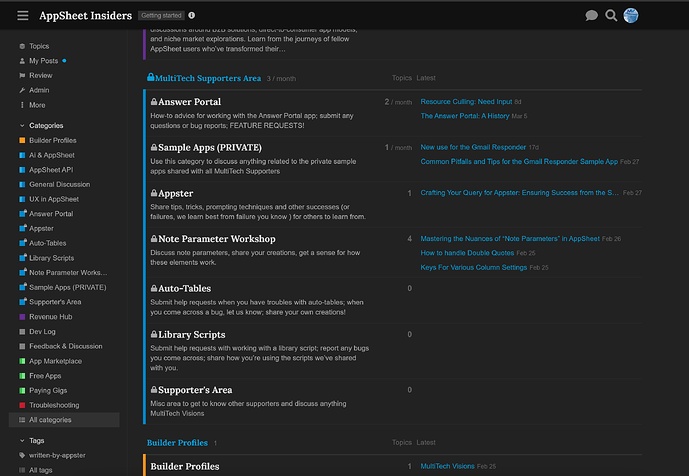
Task: Open topic New use for the Gmail Responder
Action: 473,147
